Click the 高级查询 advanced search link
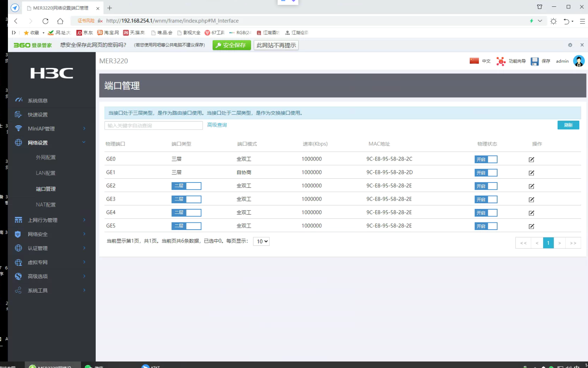 [x=217, y=125]
